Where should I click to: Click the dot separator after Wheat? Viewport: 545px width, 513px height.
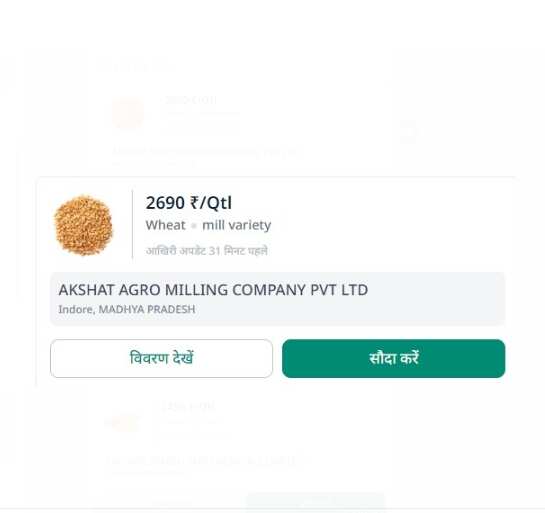(194, 226)
